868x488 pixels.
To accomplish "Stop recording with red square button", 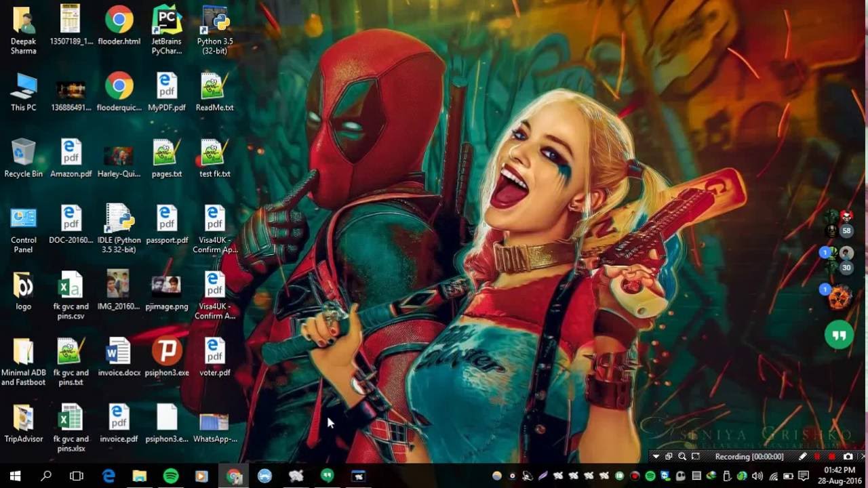I will (x=833, y=457).
